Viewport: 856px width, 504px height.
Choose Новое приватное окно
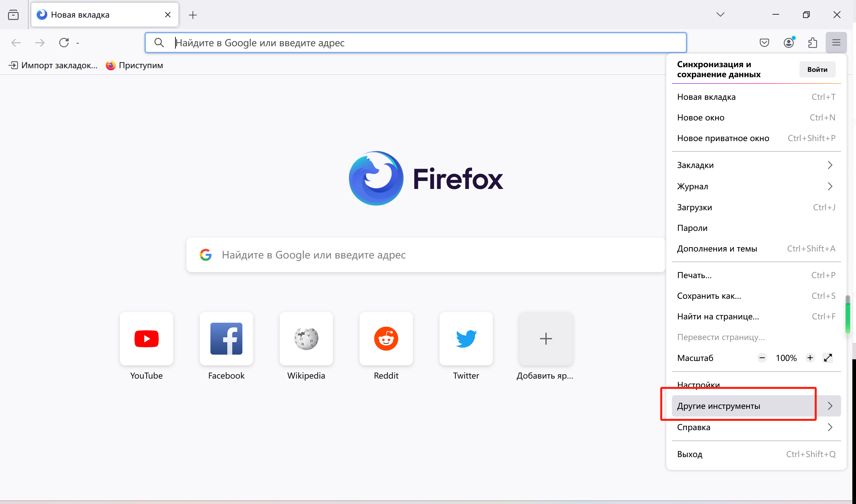(x=756, y=138)
